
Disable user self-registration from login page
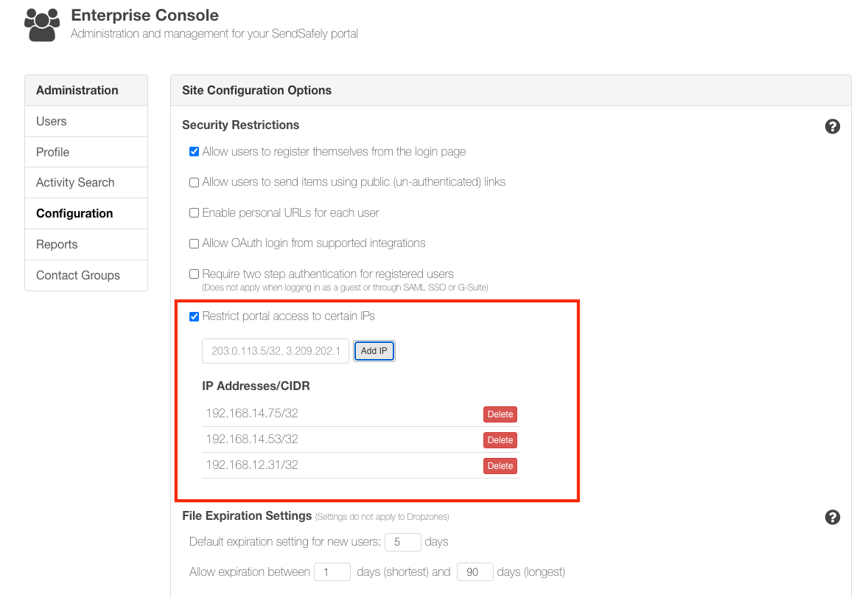click(x=194, y=151)
